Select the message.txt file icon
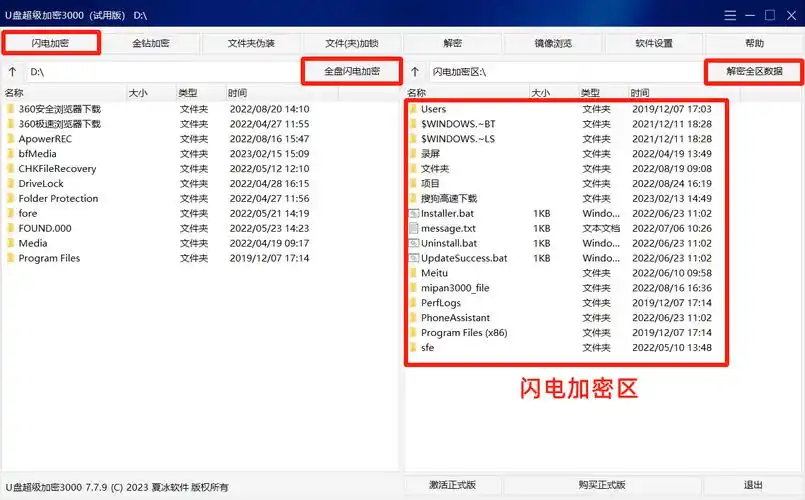 point(413,228)
